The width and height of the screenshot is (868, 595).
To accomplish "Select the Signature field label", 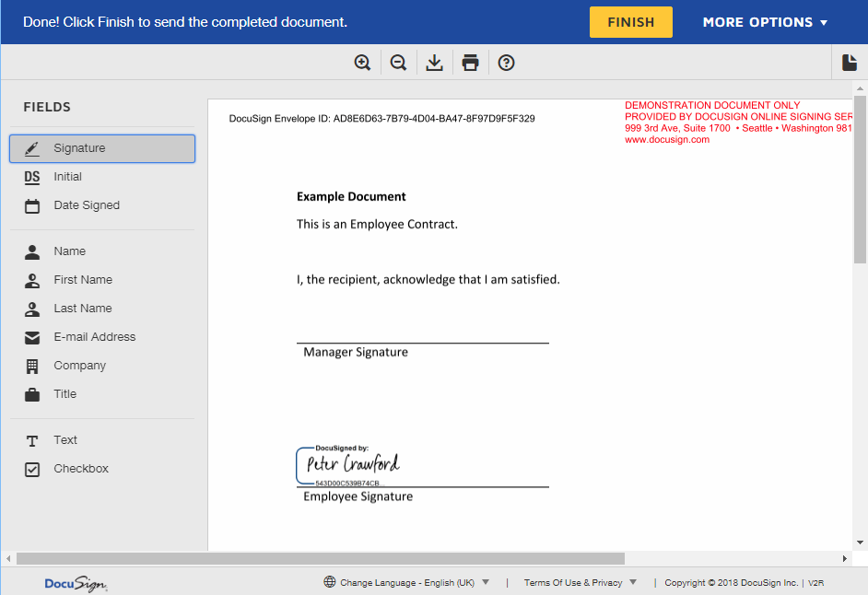I will click(x=79, y=147).
